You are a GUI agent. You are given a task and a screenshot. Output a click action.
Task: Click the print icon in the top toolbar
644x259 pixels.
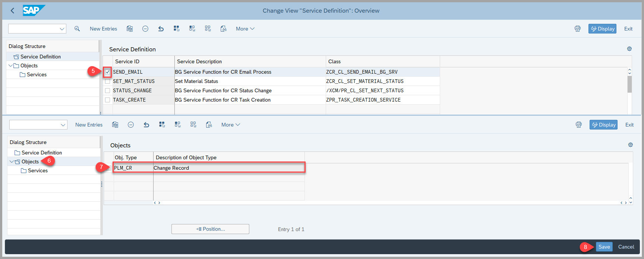[577, 29]
